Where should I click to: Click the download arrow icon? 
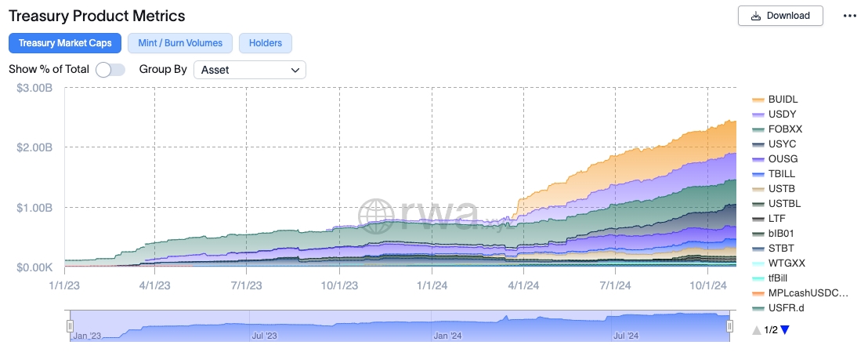756,16
